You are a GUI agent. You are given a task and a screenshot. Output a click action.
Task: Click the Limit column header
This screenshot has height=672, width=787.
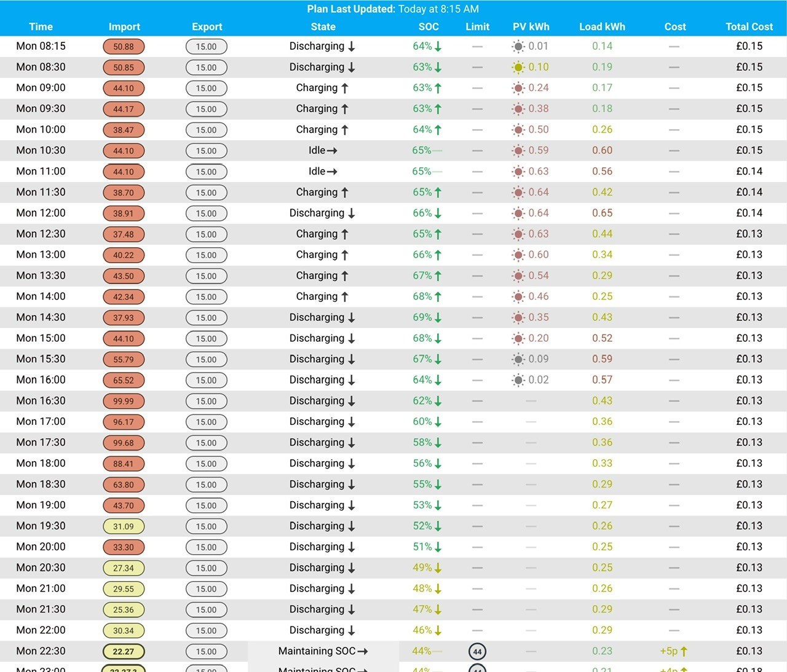pos(478,26)
